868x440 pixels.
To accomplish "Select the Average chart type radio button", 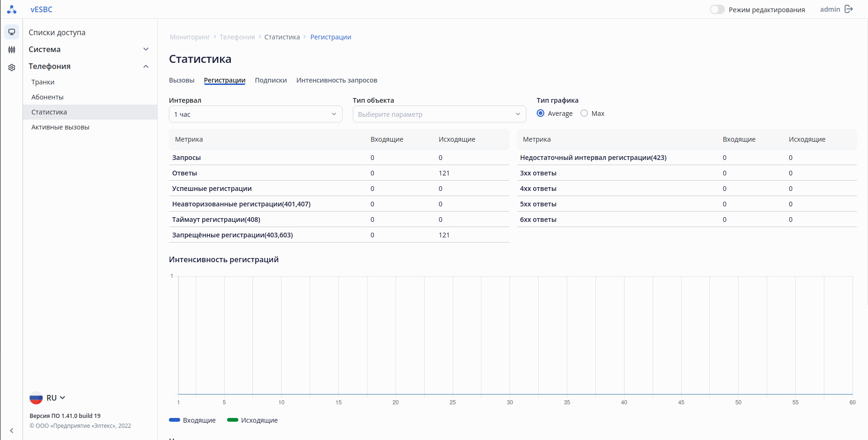I will (x=541, y=114).
